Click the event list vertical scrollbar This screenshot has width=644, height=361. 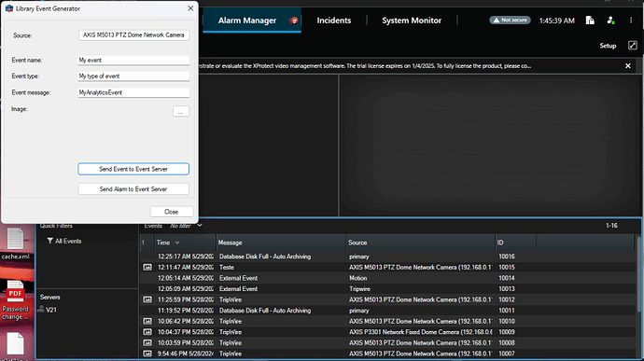[638, 273]
